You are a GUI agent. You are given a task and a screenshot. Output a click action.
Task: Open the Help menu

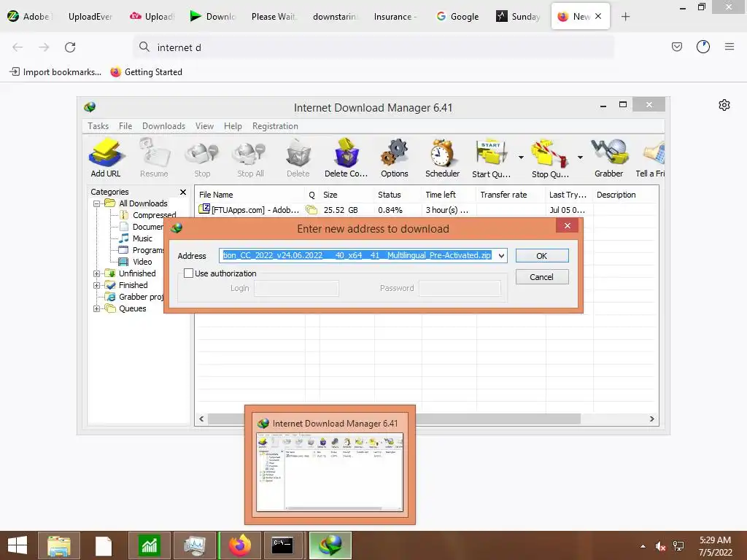233,126
